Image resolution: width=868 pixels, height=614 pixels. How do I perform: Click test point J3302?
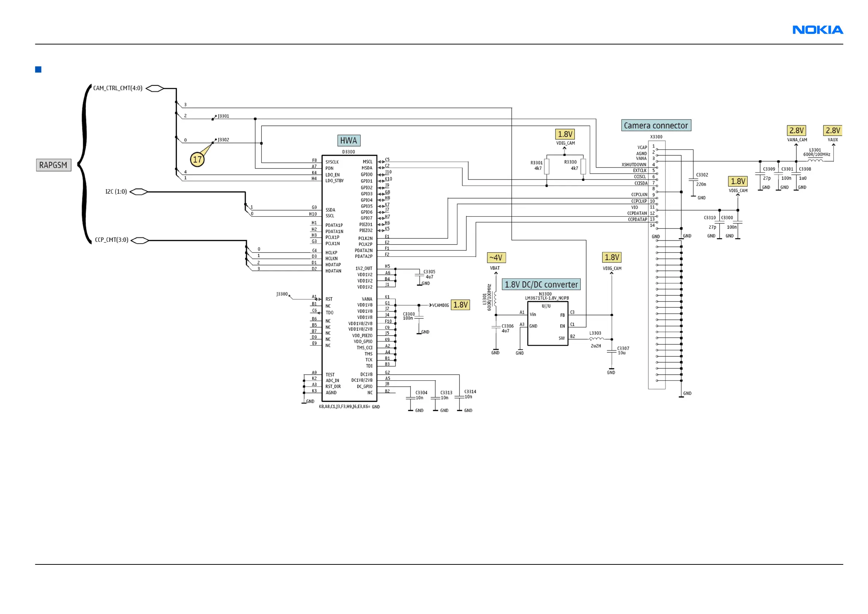(223, 140)
